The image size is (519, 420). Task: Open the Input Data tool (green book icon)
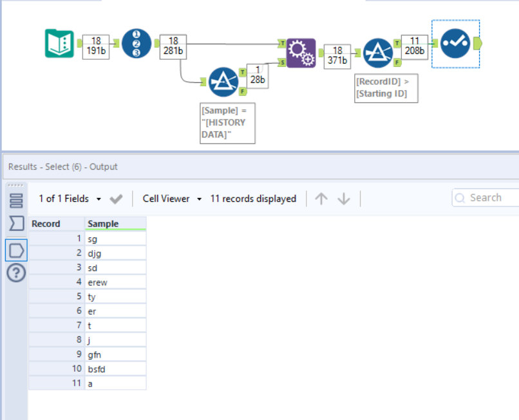point(60,43)
